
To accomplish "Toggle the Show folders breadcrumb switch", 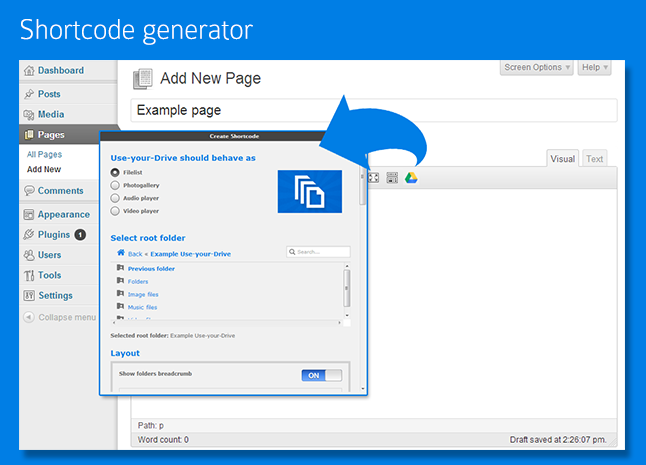I will click(321, 375).
